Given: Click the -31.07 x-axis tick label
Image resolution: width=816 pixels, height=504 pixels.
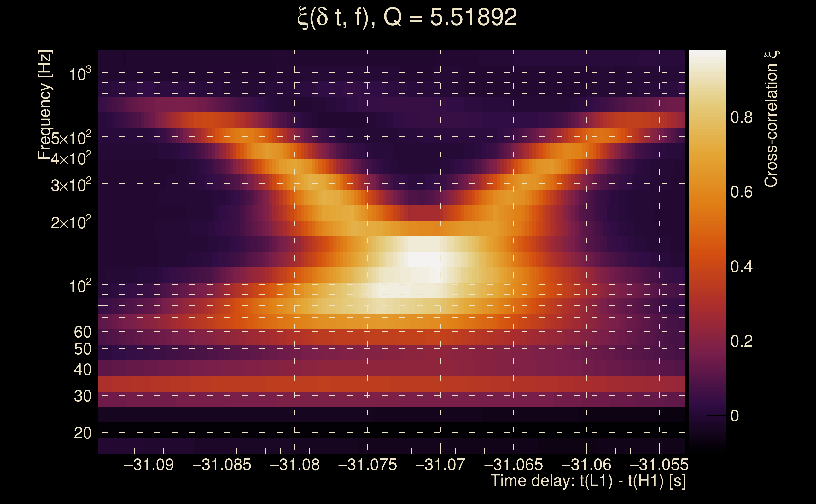Looking at the screenshot, I should [440, 465].
